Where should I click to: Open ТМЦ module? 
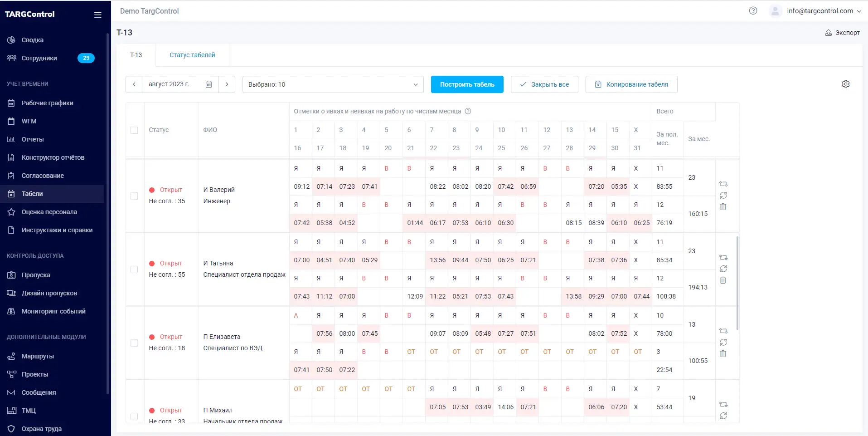click(x=52, y=411)
